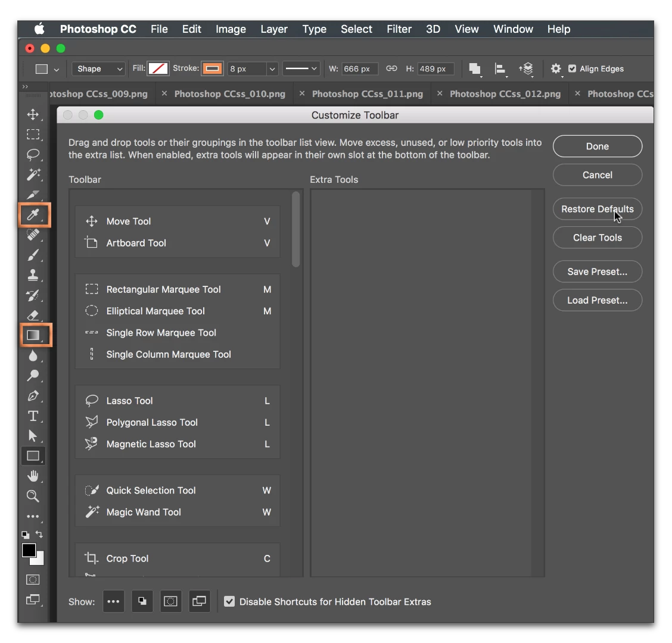The image size is (672, 643).
Task: Open the Apple menu
Action: (x=39, y=29)
